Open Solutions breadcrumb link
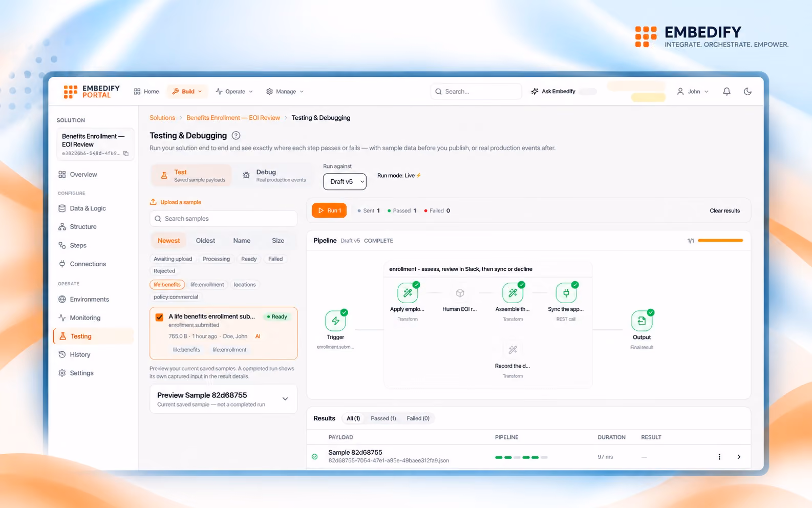This screenshot has height=508, width=812. tap(162, 118)
